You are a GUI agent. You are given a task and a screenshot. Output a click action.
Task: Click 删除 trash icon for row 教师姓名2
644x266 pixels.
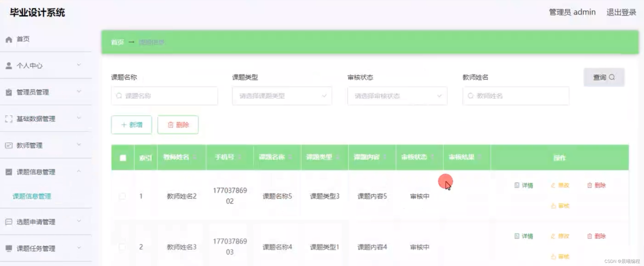point(589,185)
